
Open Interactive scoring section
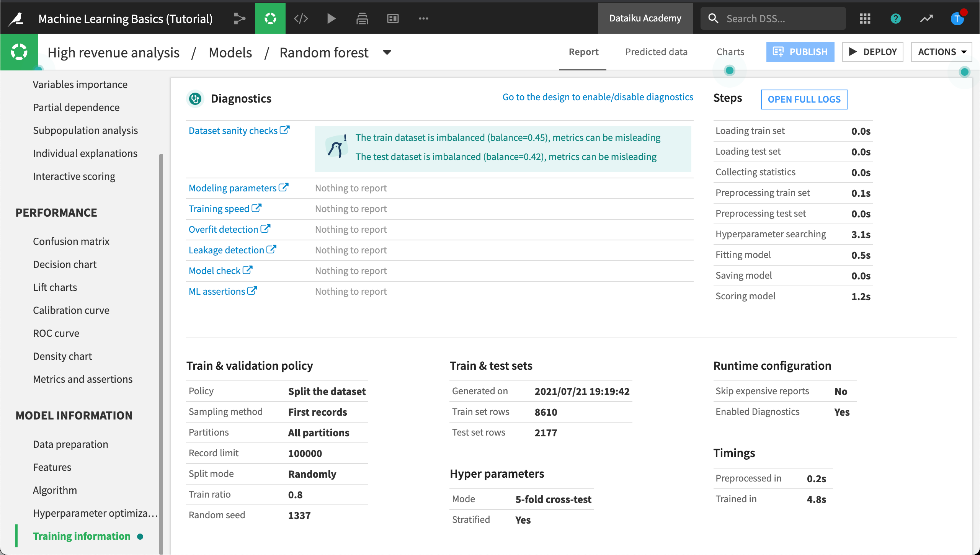click(x=74, y=176)
